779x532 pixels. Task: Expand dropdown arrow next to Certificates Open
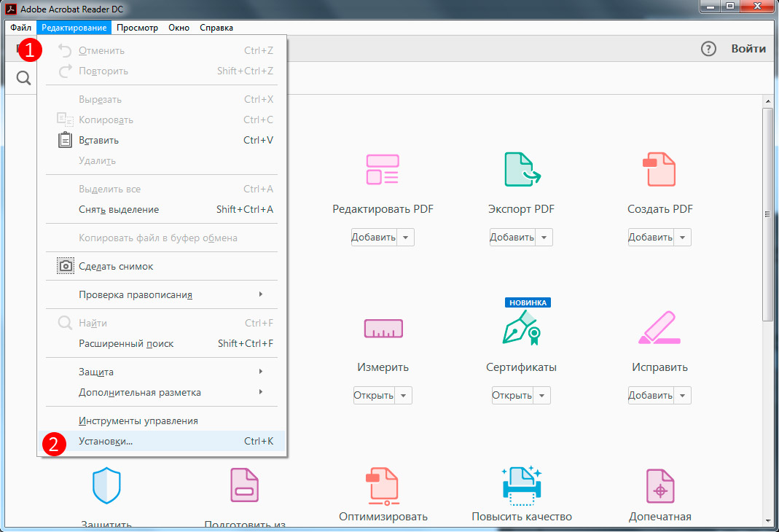(542, 396)
